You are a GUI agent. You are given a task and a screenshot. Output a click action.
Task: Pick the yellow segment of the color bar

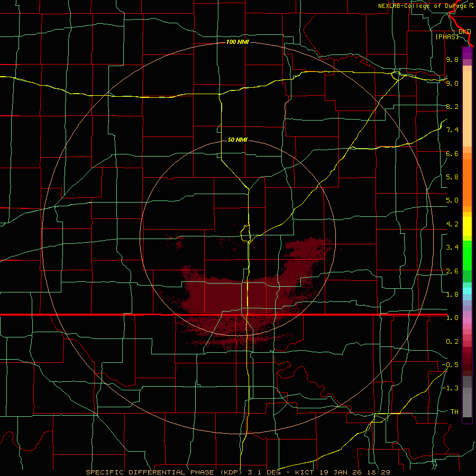pyautogui.click(x=467, y=226)
